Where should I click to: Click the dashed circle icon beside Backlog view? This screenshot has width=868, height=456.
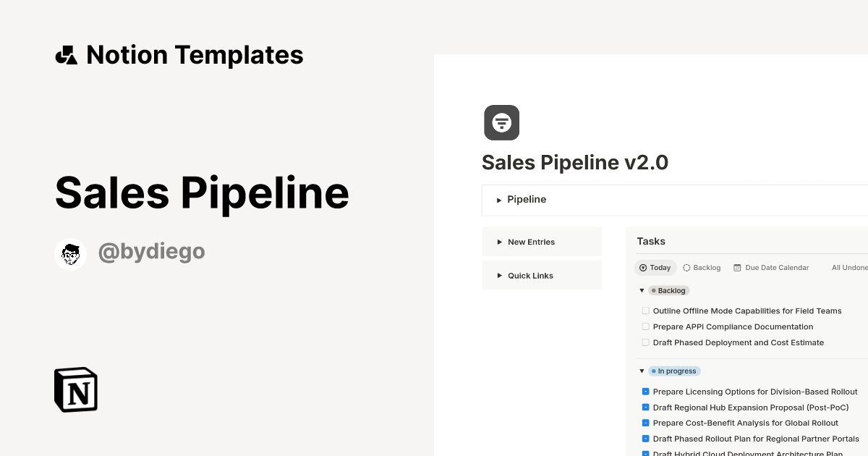[x=686, y=267]
